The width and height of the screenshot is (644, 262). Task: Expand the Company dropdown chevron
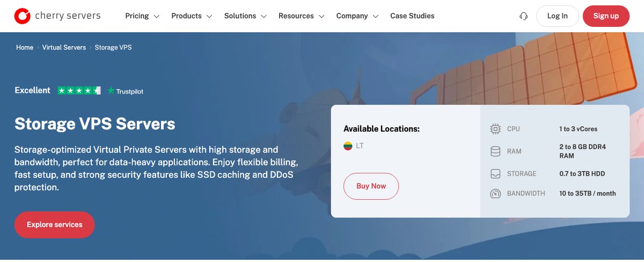coord(376,17)
